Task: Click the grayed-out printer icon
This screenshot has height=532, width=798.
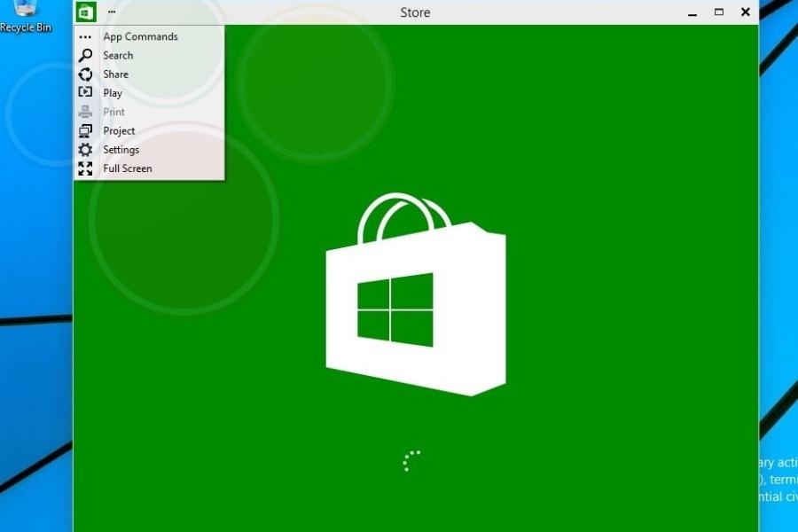Action: 85,112
